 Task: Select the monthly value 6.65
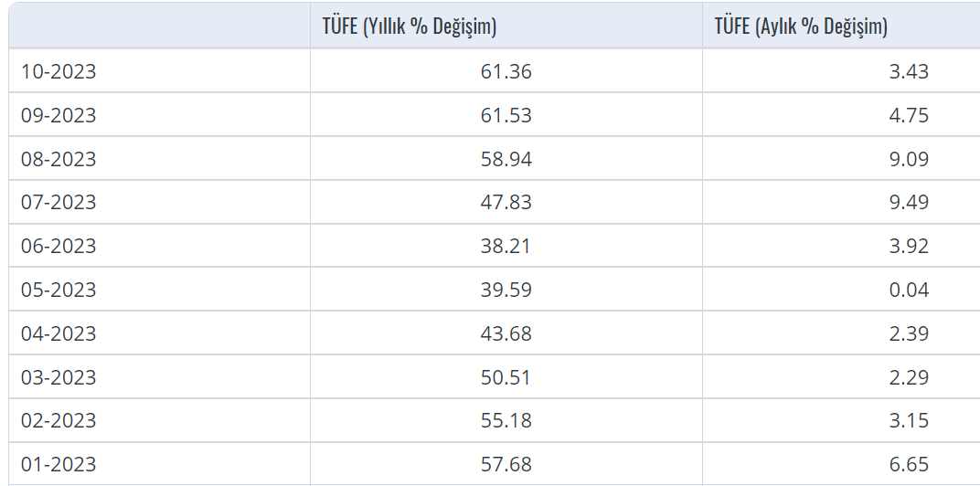point(909,465)
